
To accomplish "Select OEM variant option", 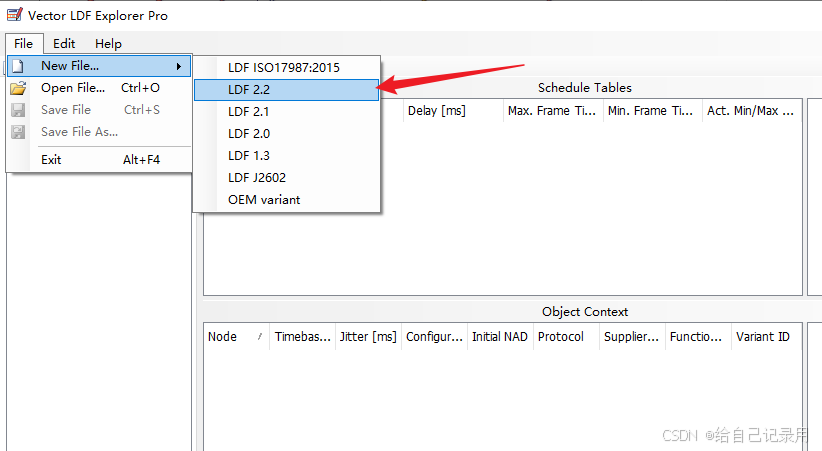I will point(286,200).
